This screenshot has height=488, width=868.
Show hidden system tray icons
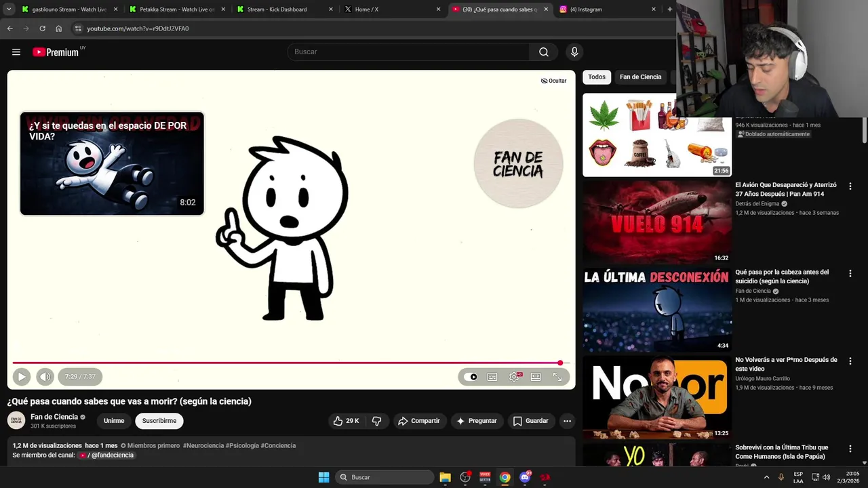767,477
